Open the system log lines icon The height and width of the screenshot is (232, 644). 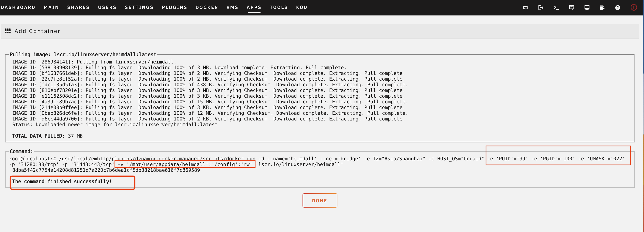pyautogui.click(x=602, y=8)
